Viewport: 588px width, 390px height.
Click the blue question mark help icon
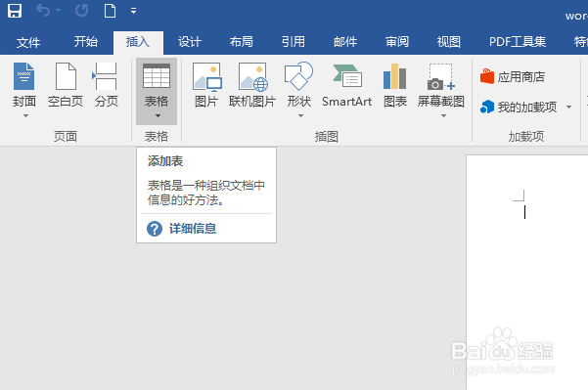(155, 229)
